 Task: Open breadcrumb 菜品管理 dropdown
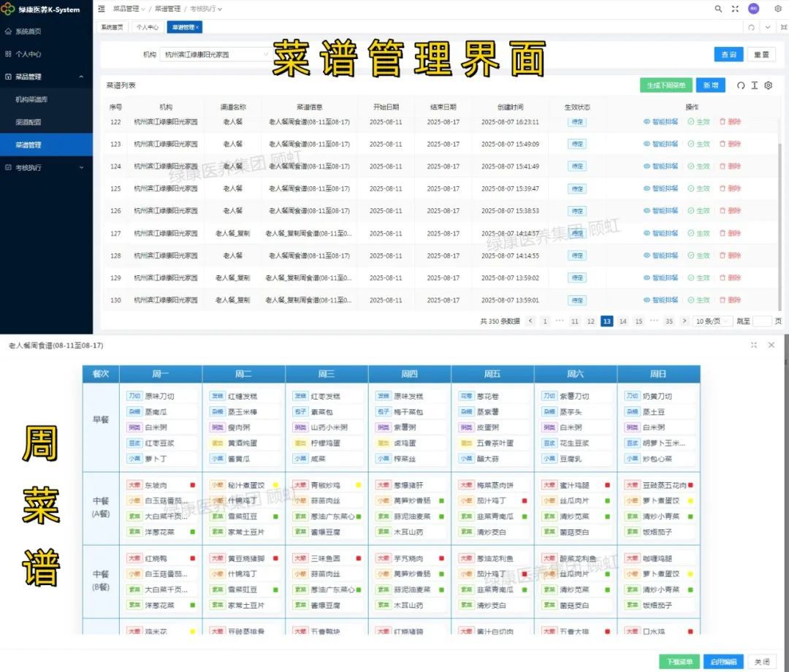coord(129,9)
